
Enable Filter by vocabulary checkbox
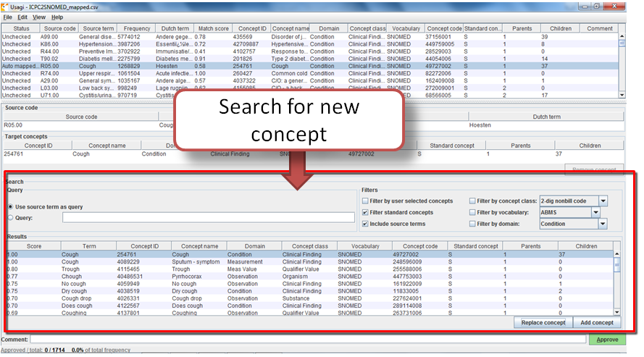click(472, 212)
